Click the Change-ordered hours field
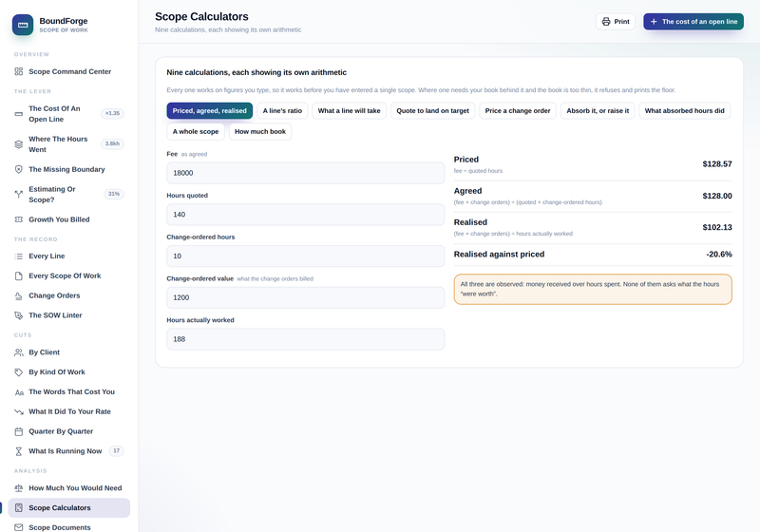Screen dimensions: 760x532 (x=305, y=256)
